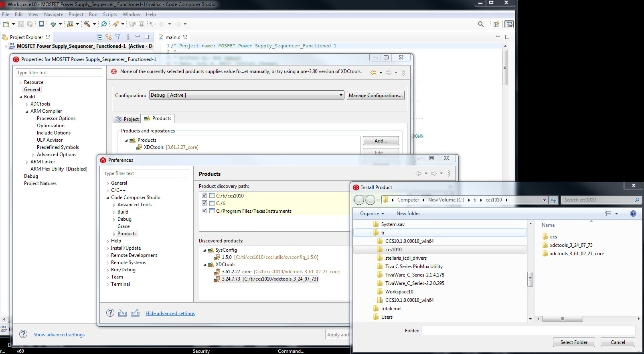Uncheck the C:/Program Files/Texas Instruments path
This screenshot has height=354, width=644.
(204, 211)
